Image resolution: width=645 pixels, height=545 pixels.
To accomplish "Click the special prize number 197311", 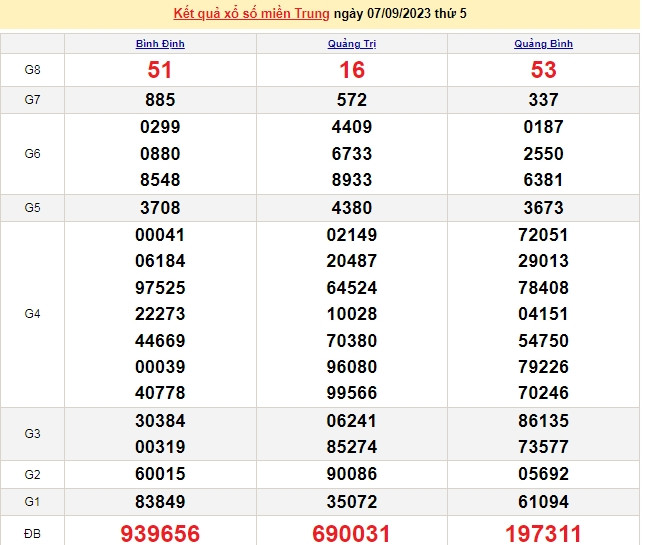I will pyautogui.click(x=543, y=533).
